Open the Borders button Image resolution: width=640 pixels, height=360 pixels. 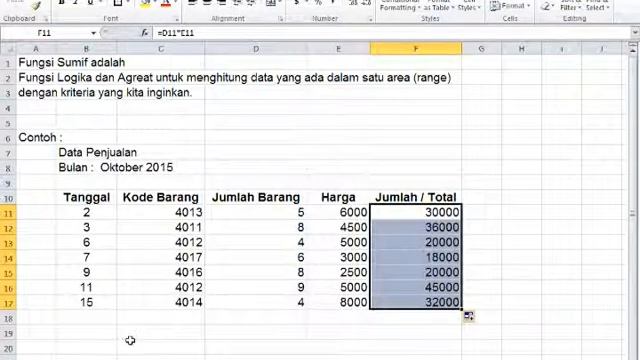118,2
